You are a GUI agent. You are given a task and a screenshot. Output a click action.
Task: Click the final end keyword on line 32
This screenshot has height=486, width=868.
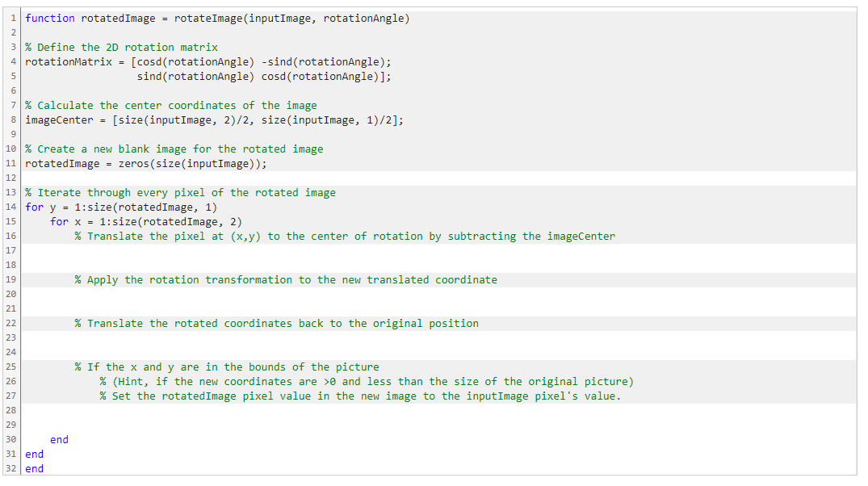click(x=33, y=468)
